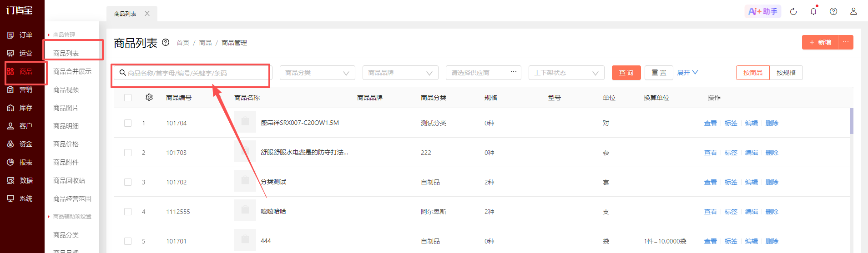
Task: Open 商品合并展示 submenu item
Action: [x=72, y=71]
